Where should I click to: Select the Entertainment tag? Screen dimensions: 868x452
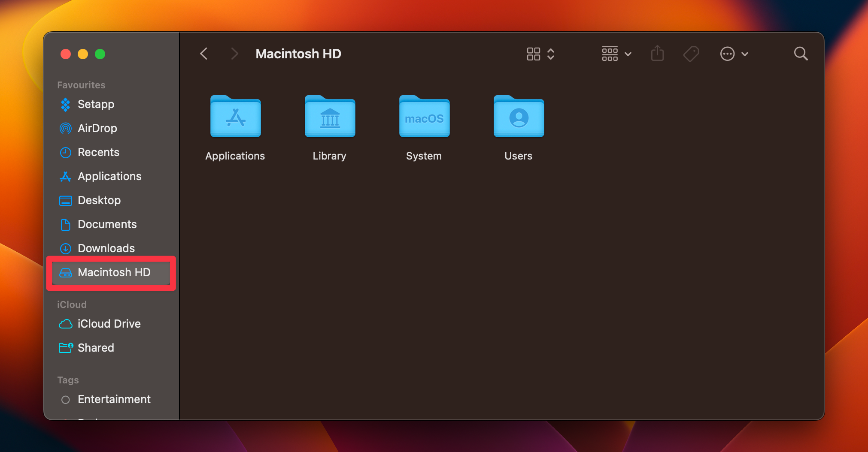point(114,399)
